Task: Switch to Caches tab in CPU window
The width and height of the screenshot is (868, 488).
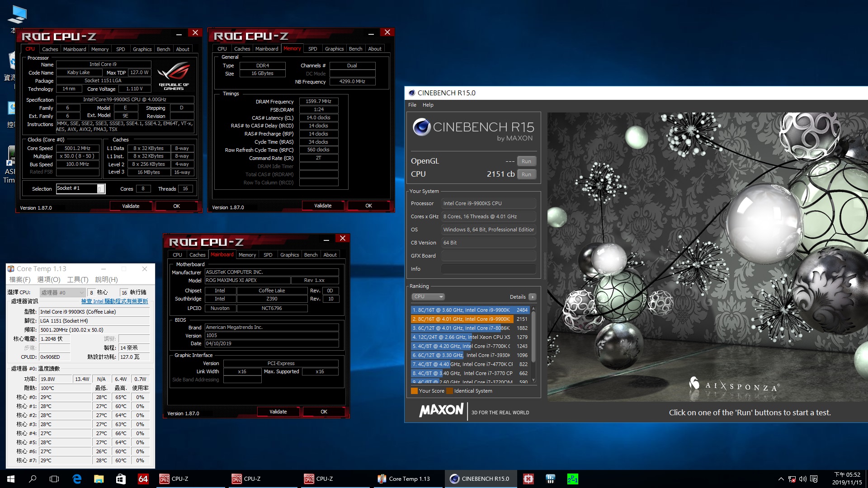Action: (x=50, y=49)
